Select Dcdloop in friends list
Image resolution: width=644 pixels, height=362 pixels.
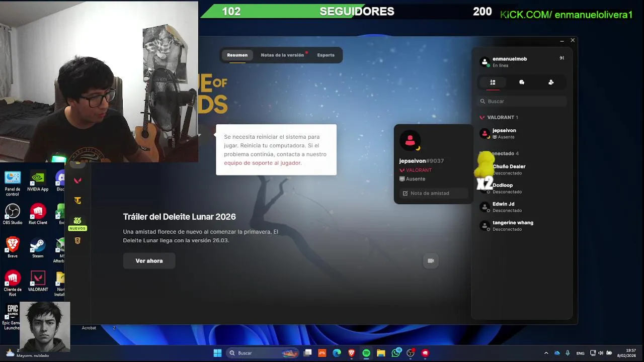click(x=522, y=188)
